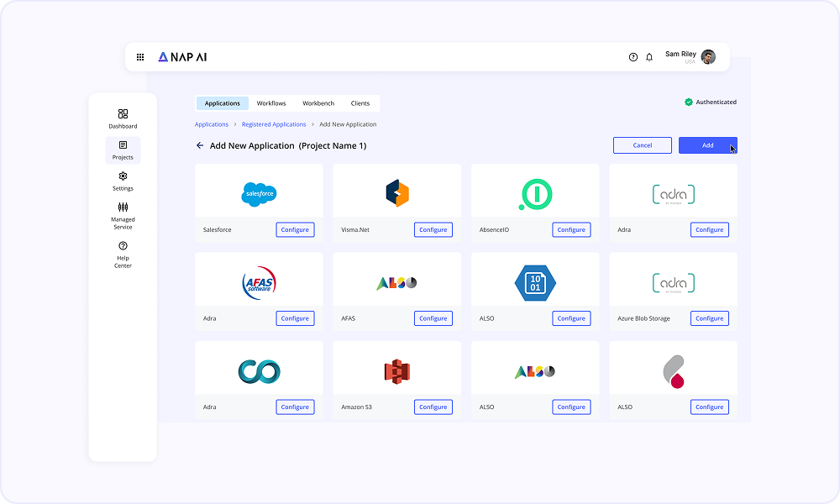Select the AFAS Software logo
This screenshot has height=504, width=840.
(259, 283)
